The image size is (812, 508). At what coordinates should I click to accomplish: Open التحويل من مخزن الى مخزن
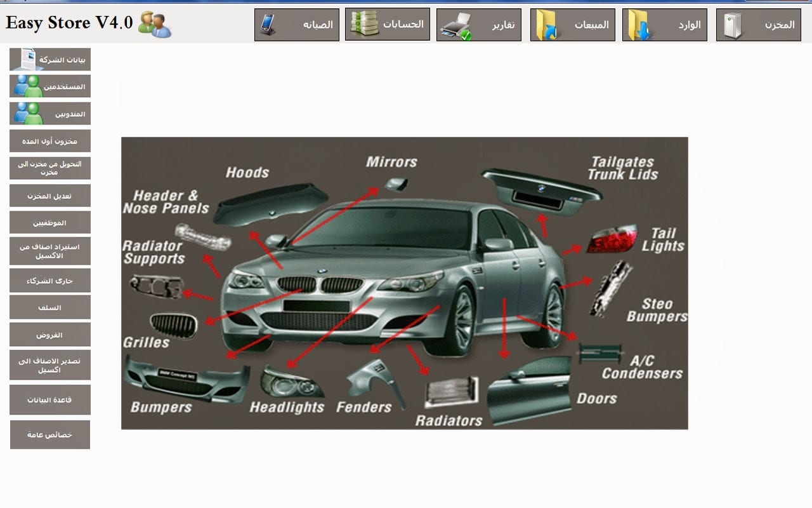tap(50, 168)
